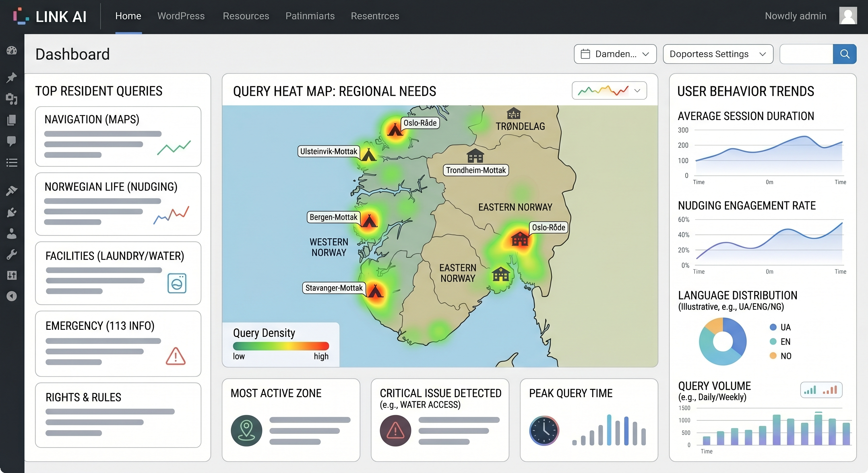
Task: Click the TRØNDELAG region label
Action: [x=520, y=126]
